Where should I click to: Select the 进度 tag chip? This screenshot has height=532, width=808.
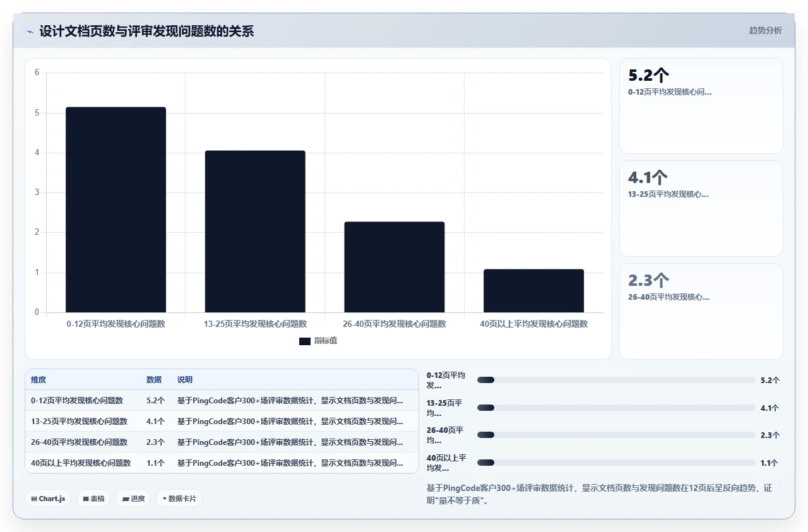[x=133, y=499]
